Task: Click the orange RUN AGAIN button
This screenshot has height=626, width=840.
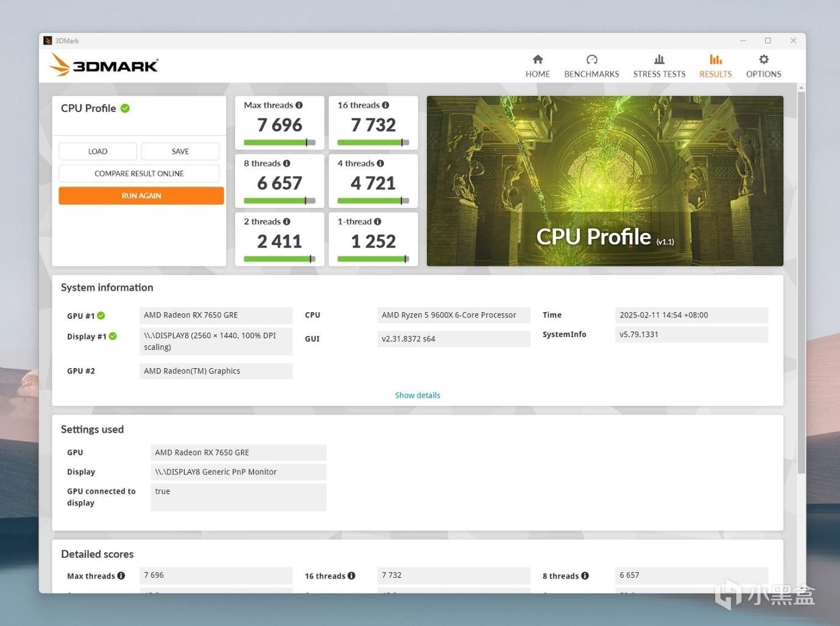Action: click(x=141, y=196)
